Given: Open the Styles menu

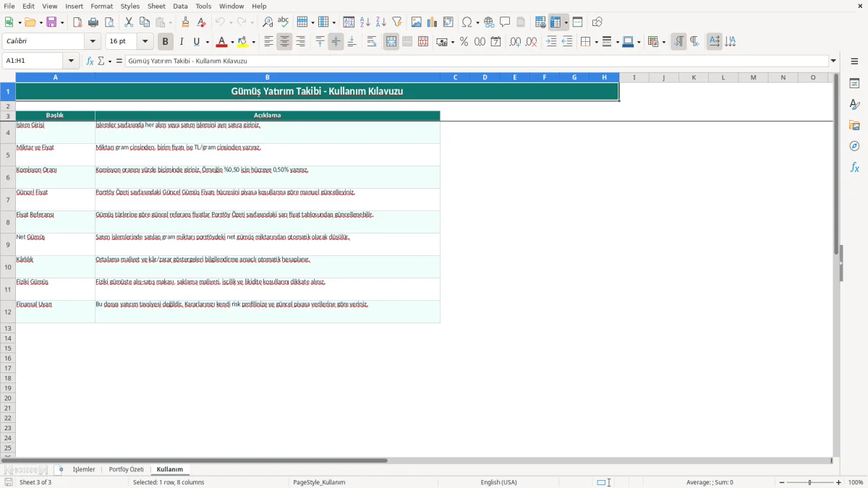Looking at the screenshot, I should click(x=130, y=6).
